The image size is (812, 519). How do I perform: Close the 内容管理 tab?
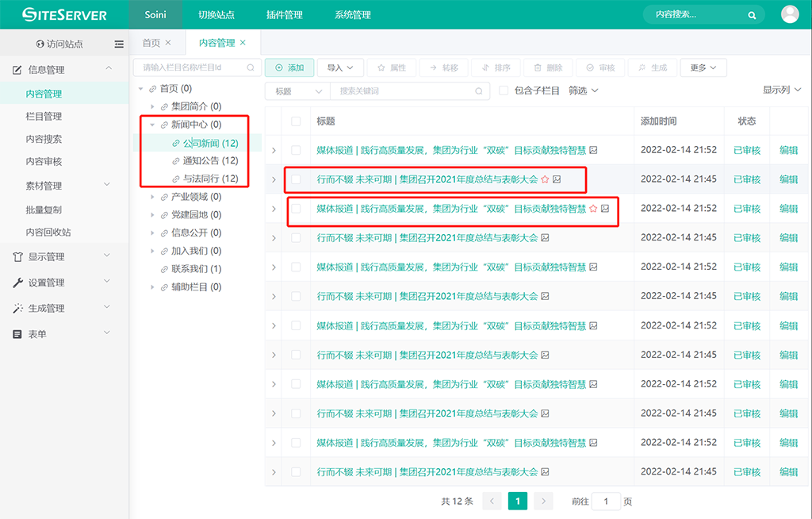pyautogui.click(x=243, y=43)
